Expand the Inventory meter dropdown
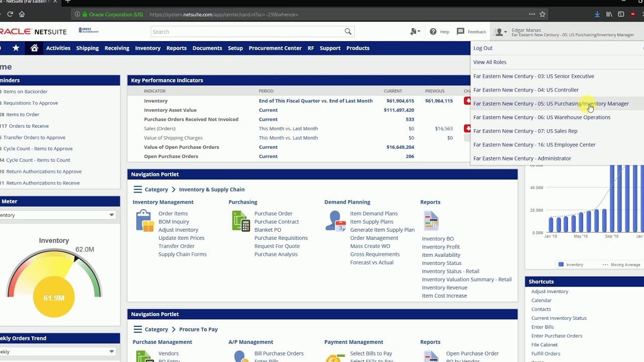644x362 pixels. click(x=112, y=215)
